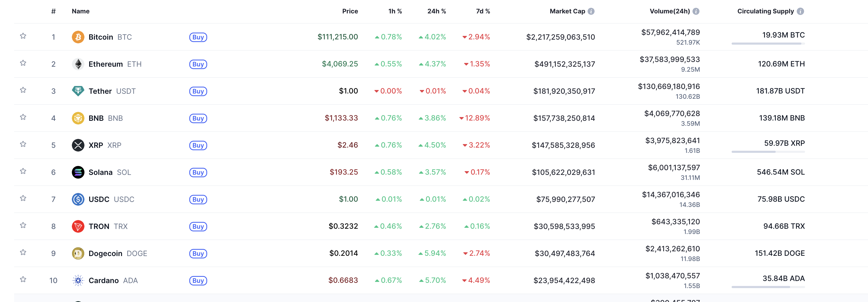The height and width of the screenshot is (302, 868).
Task: Favorite Cardano with the star icon
Action: point(23,279)
